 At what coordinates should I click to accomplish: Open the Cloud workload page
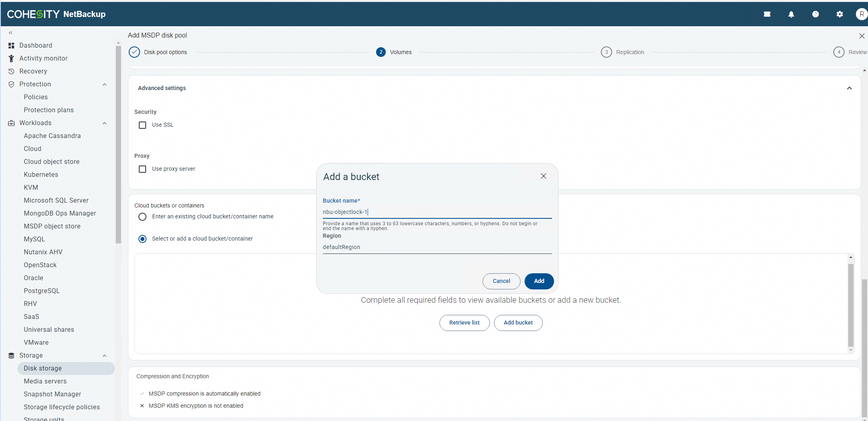pos(32,149)
